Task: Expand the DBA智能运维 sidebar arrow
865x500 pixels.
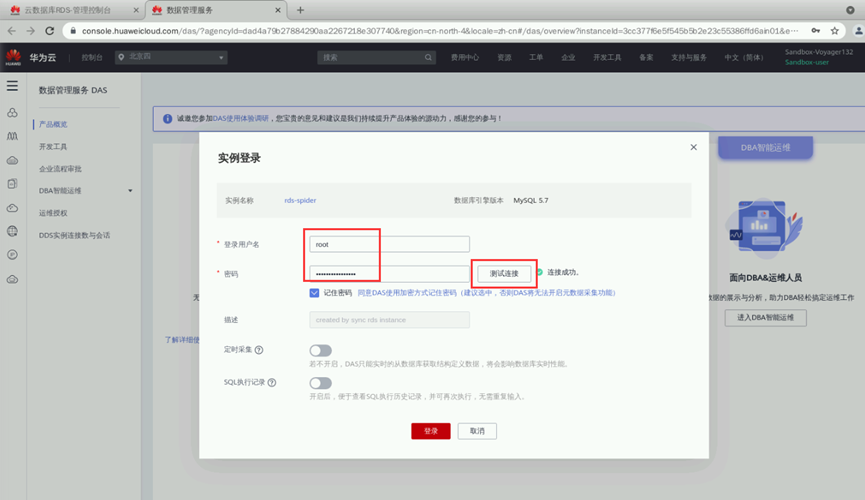Action: 130,191
